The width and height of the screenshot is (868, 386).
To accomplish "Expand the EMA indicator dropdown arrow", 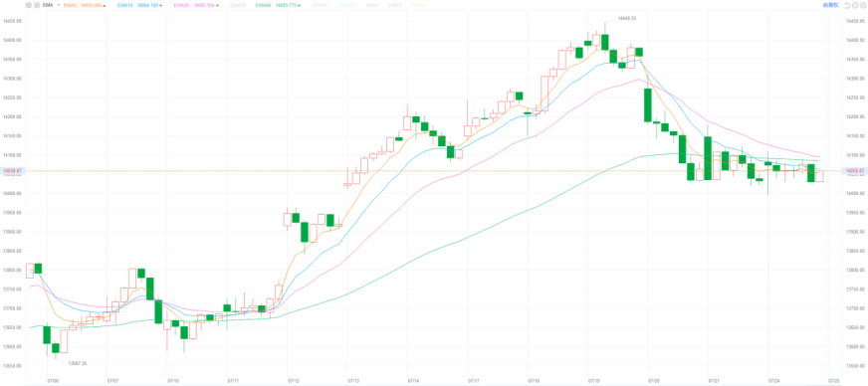I will pyautogui.click(x=59, y=5).
